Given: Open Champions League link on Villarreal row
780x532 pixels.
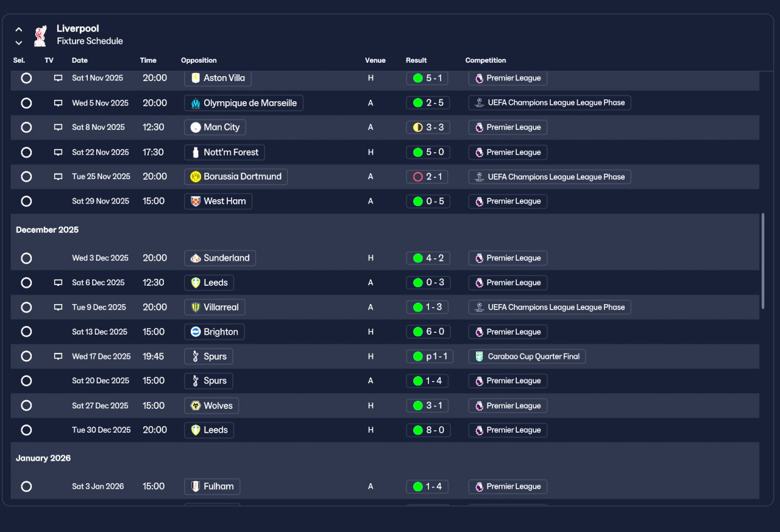Looking at the screenshot, I should pos(550,307).
